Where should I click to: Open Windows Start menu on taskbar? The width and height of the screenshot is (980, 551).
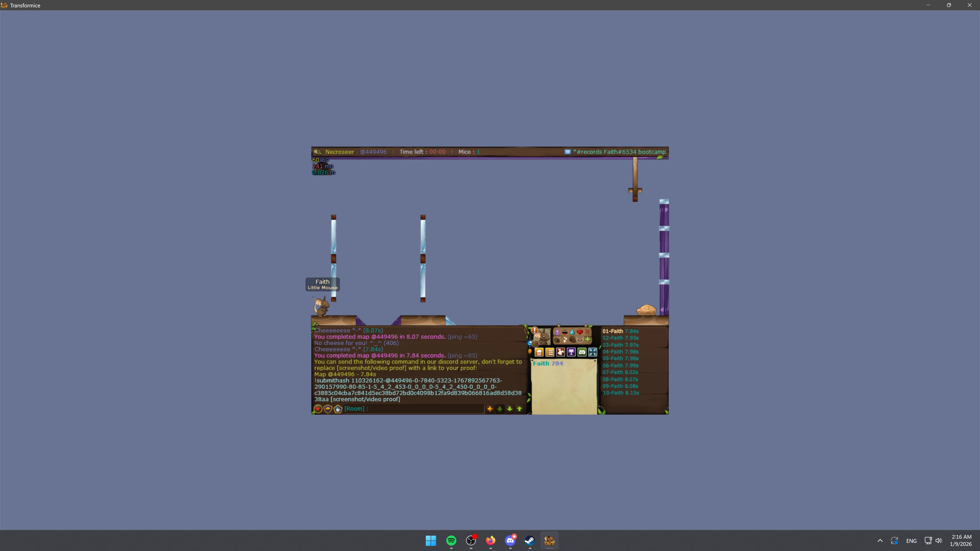click(431, 540)
